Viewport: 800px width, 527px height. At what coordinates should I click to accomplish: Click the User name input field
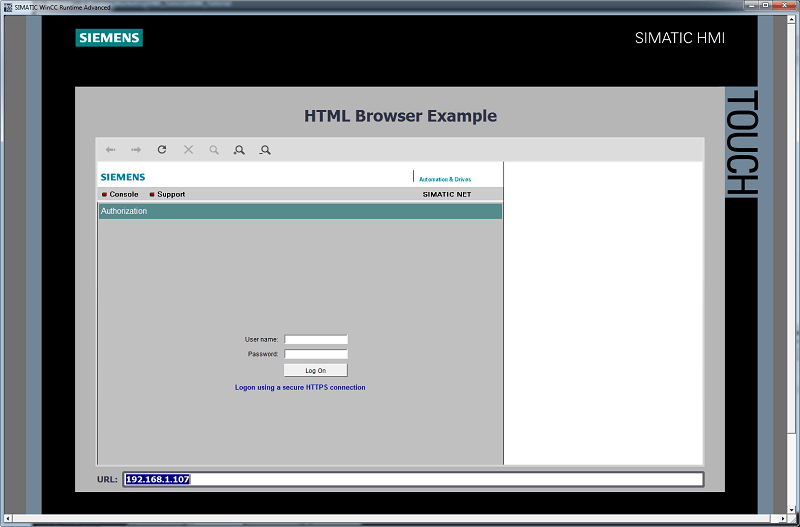click(x=316, y=339)
